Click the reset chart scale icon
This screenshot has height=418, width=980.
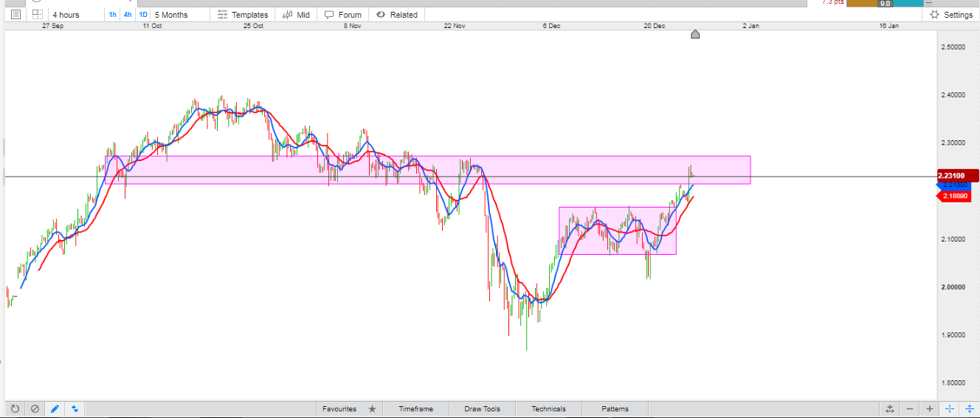click(x=890, y=408)
